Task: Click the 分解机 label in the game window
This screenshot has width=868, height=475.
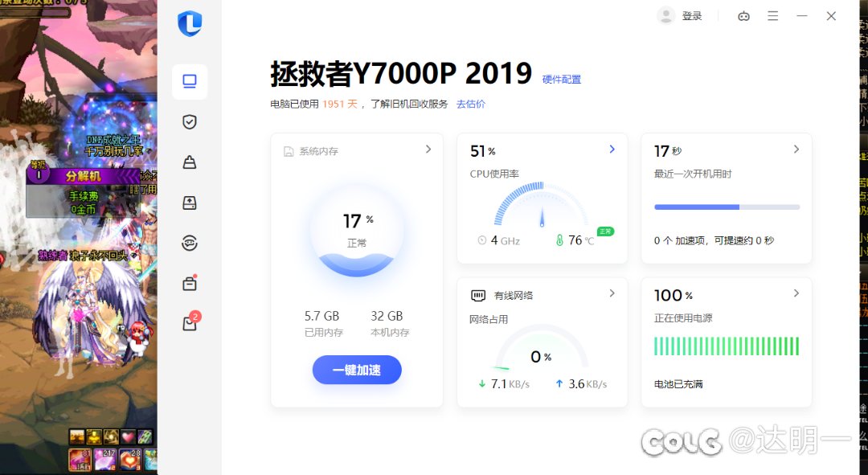Action: [83, 176]
